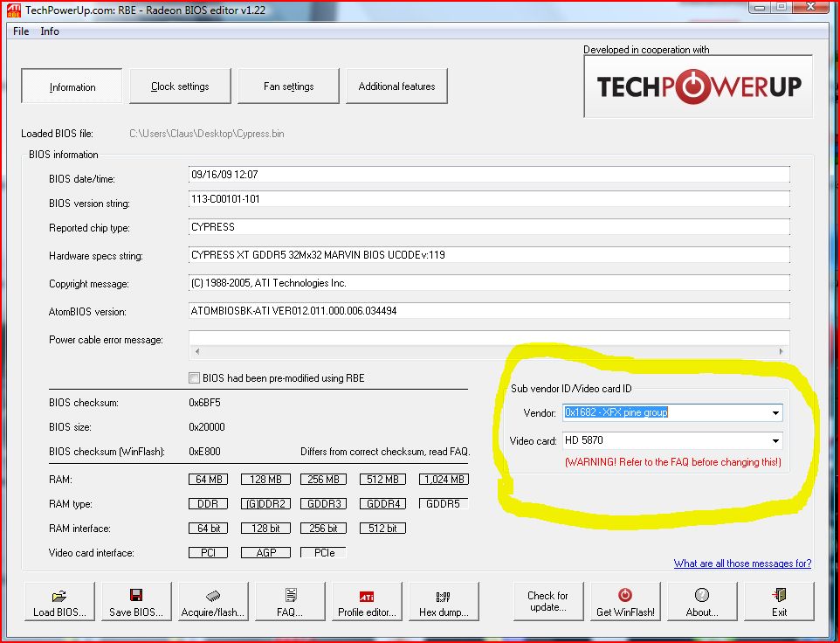The height and width of the screenshot is (643, 840).
Task: Open the File menu
Action: (x=21, y=31)
